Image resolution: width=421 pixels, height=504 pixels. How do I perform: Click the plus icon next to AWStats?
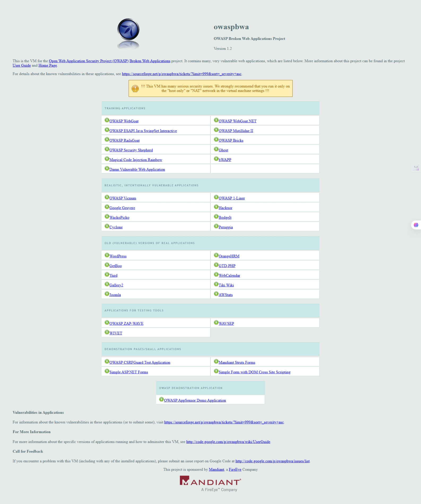216,294
